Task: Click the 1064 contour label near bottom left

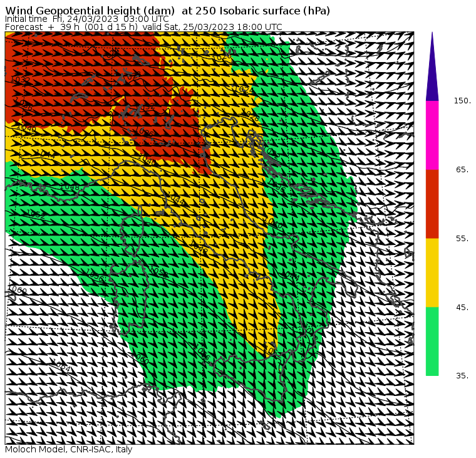Action: pos(62,365)
